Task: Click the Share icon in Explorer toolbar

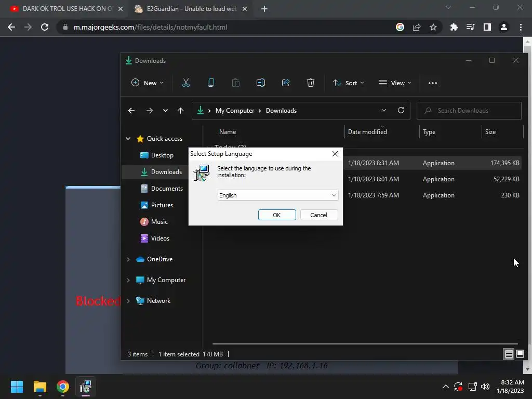Action: click(x=286, y=83)
